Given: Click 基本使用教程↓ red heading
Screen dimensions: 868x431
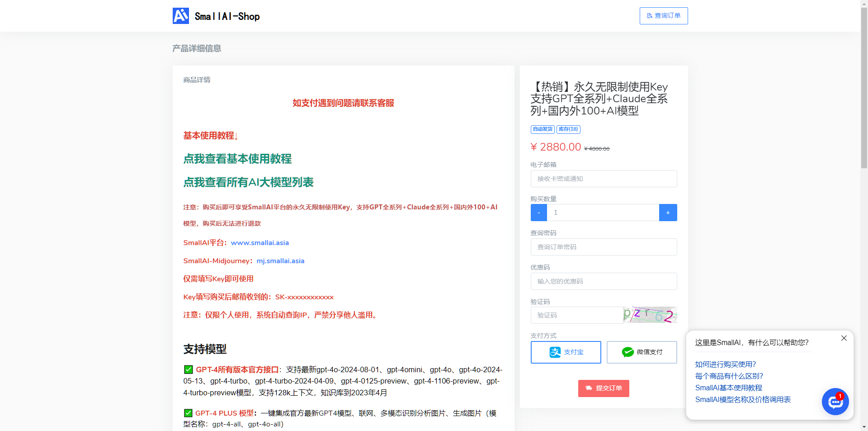Looking at the screenshot, I should pyautogui.click(x=211, y=136).
